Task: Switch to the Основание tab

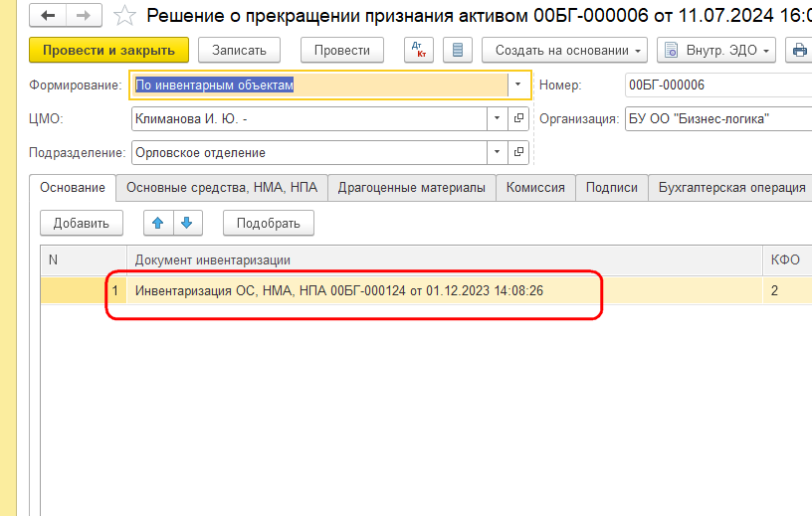Action: (x=73, y=187)
